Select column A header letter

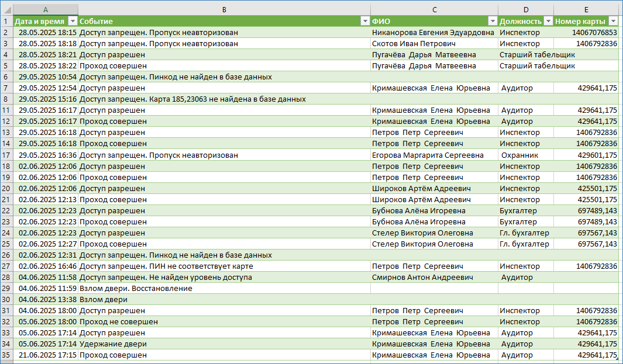point(46,10)
